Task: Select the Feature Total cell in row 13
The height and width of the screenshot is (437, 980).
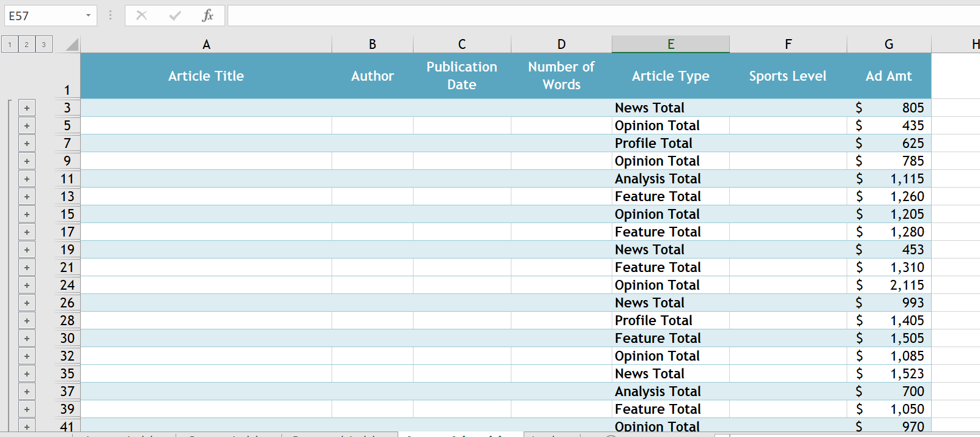Action: coord(670,197)
